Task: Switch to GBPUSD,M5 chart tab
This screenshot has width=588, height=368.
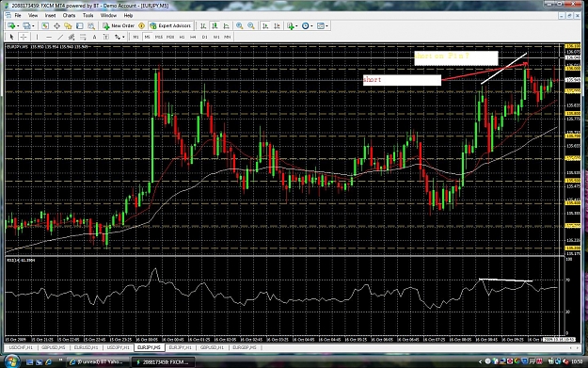Action: point(54,347)
